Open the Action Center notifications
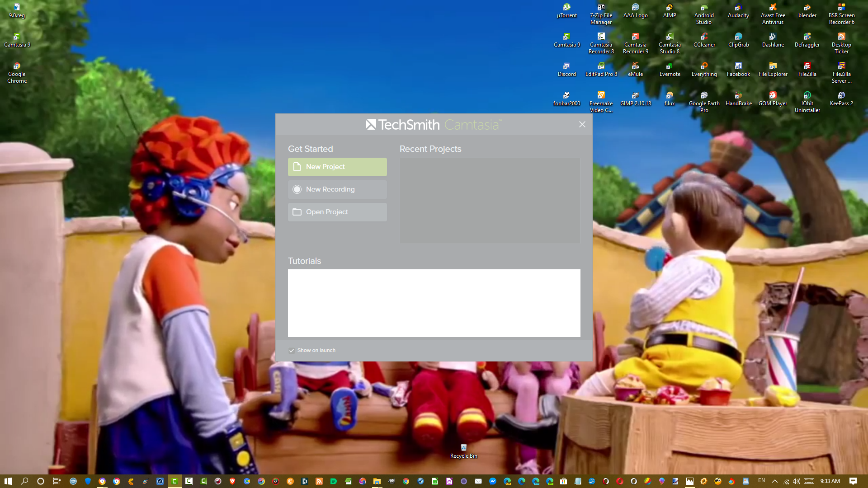 [x=853, y=481]
